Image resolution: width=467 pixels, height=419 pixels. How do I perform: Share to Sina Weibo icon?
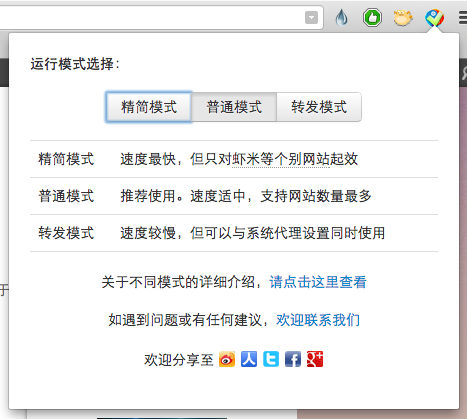[x=227, y=359]
